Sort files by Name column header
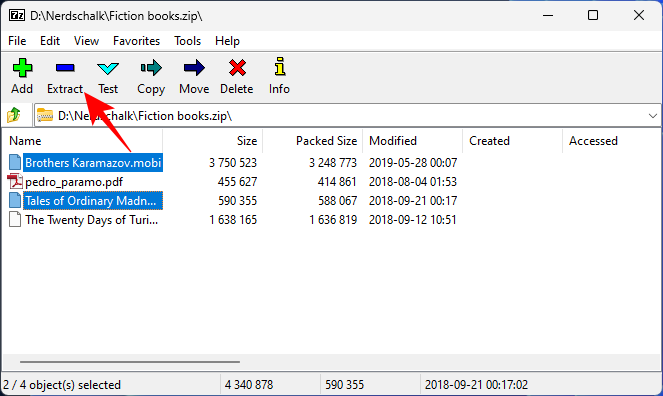 click(x=82, y=141)
